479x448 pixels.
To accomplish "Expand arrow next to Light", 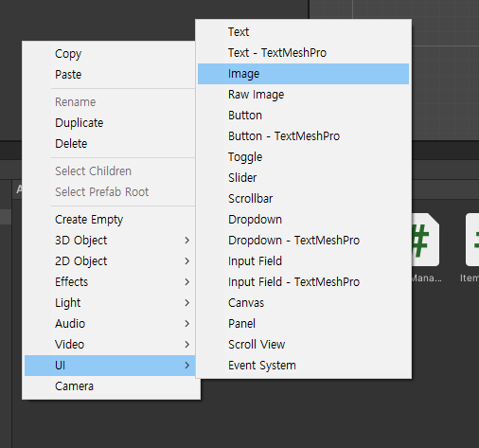I will tap(187, 303).
